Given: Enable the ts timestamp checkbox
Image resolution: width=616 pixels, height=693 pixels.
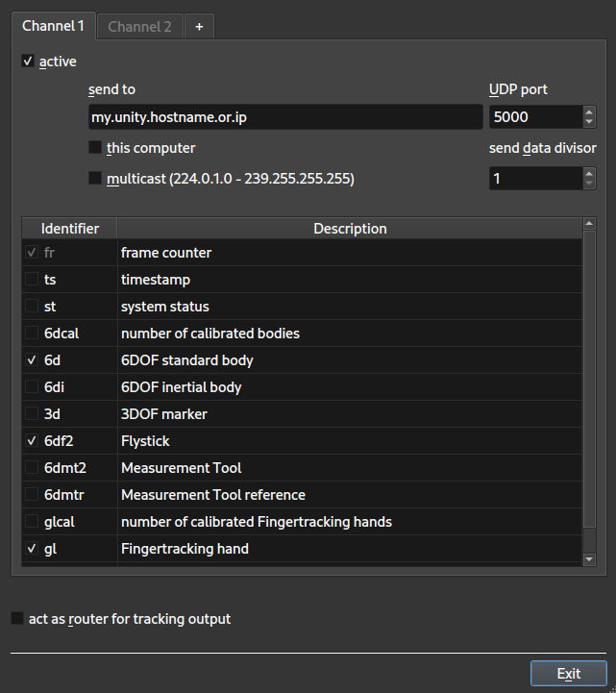Looking at the screenshot, I should coord(32,280).
